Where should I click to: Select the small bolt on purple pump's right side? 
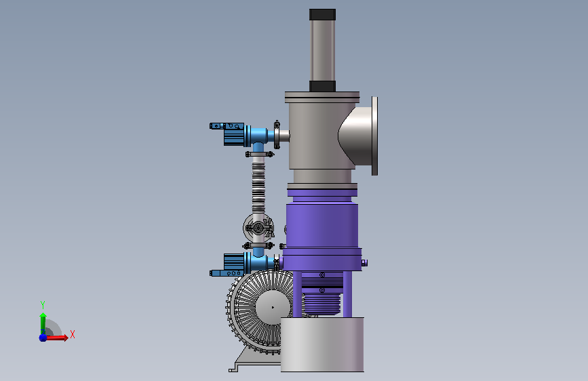[364, 263]
